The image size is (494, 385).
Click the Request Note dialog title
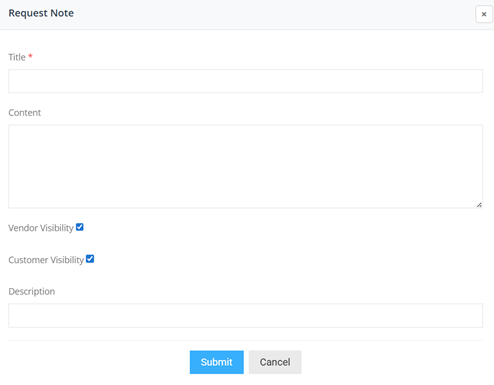coord(41,13)
